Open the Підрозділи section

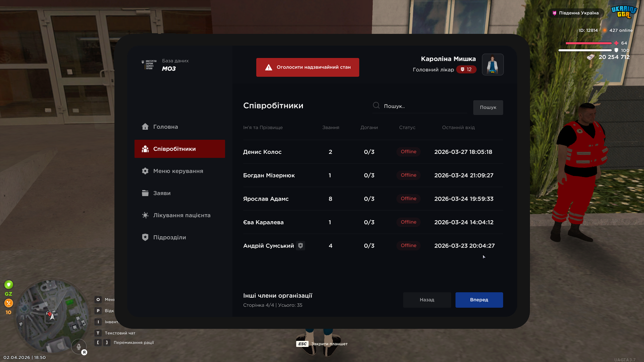[x=180, y=237]
